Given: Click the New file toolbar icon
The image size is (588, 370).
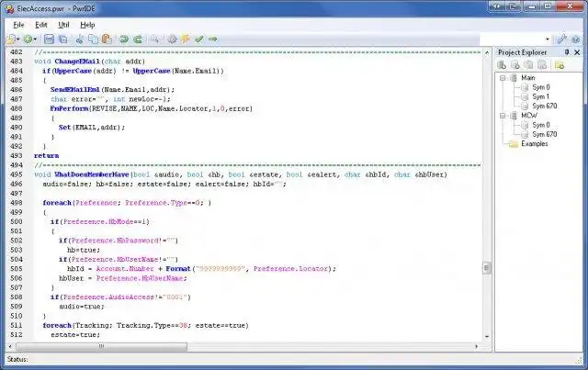Looking at the screenshot, I should (x=11, y=39).
